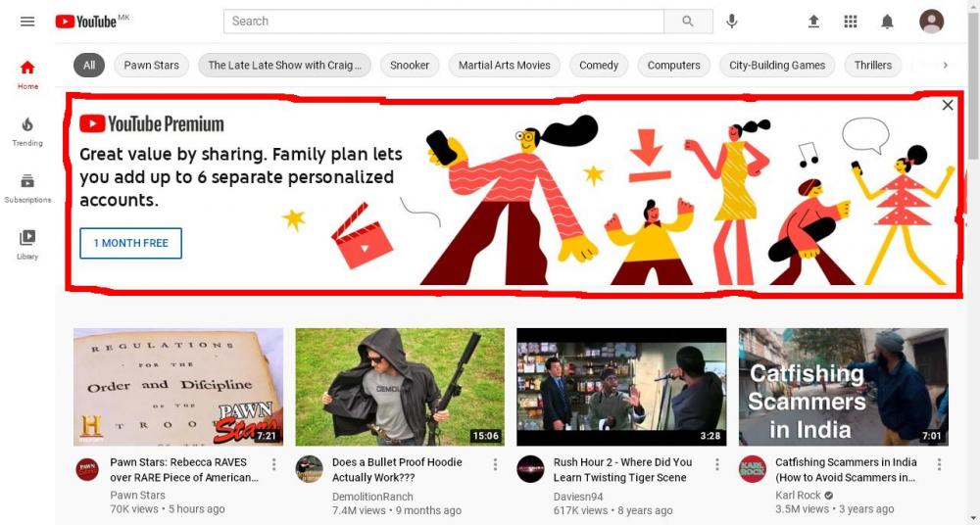Dismiss the YouTube Premium banner

947,106
